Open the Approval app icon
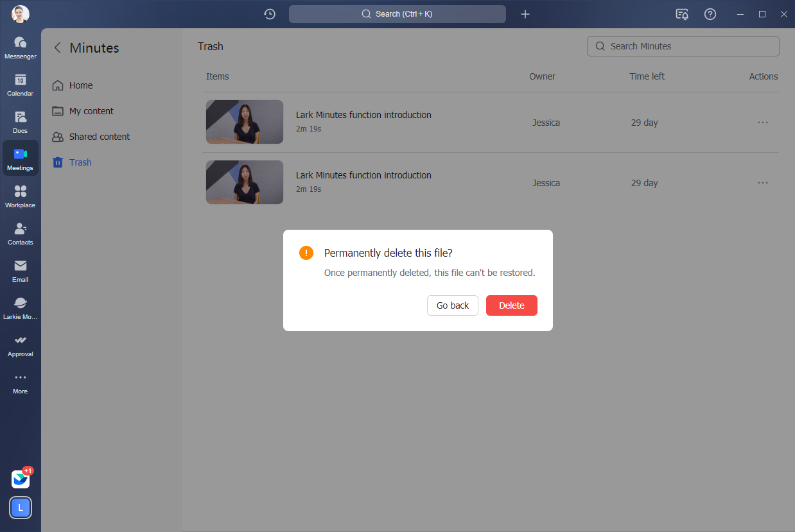The height and width of the screenshot is (532, 795). [x=20, y=345]
